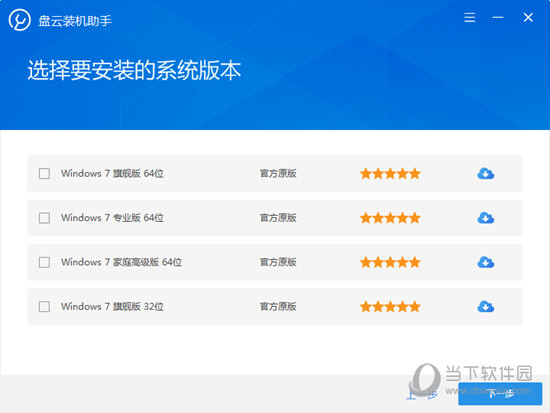Click download cloud icon for 旗舰版 64位
Screen dimensions: 550x413
coord(486,173)
